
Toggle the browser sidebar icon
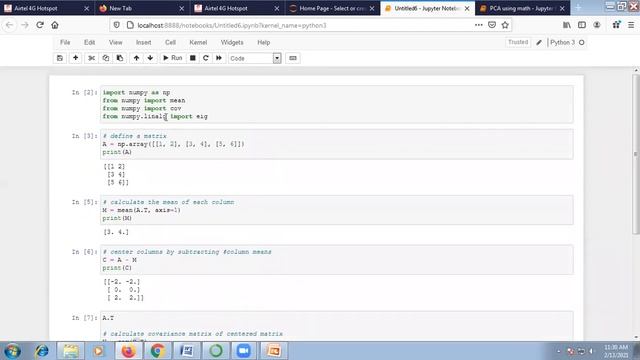pyautogui.click(x=582, y=25)
